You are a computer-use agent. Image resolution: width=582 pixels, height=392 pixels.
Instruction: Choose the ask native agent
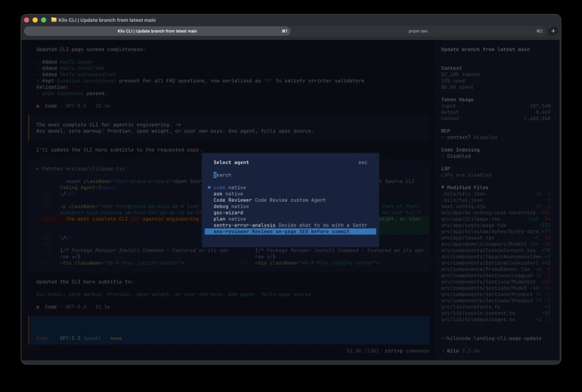(290, 194)
